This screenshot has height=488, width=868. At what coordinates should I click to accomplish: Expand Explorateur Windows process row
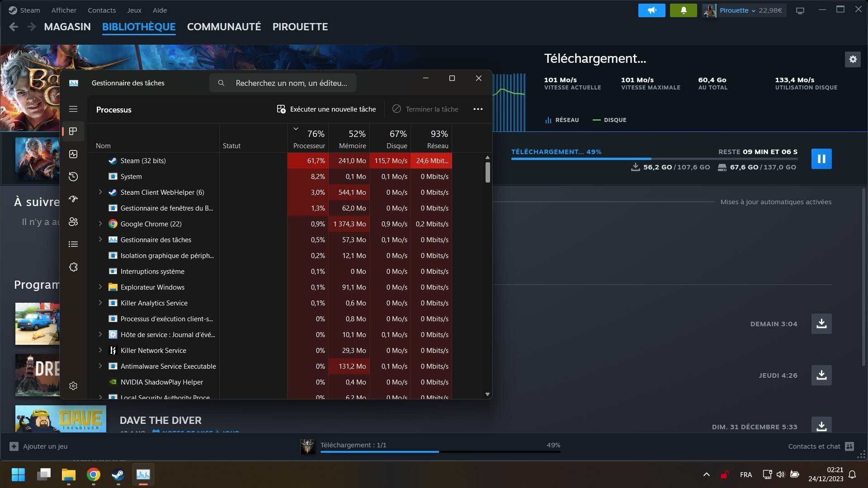click(x=100, y=287)
